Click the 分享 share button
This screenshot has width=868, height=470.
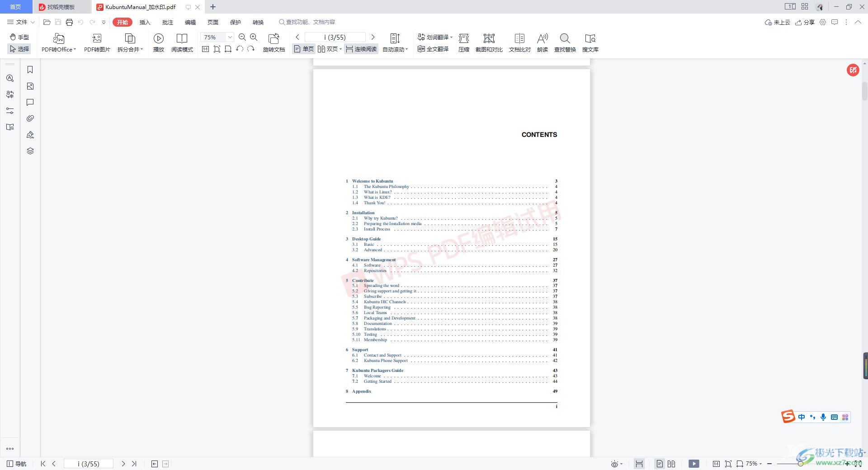tap(805, 22)
